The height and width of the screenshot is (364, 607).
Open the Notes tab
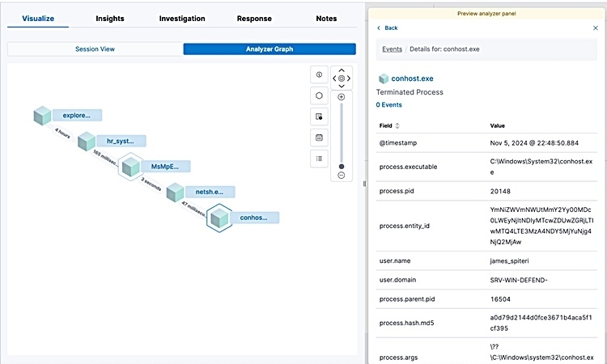(326, 19)
